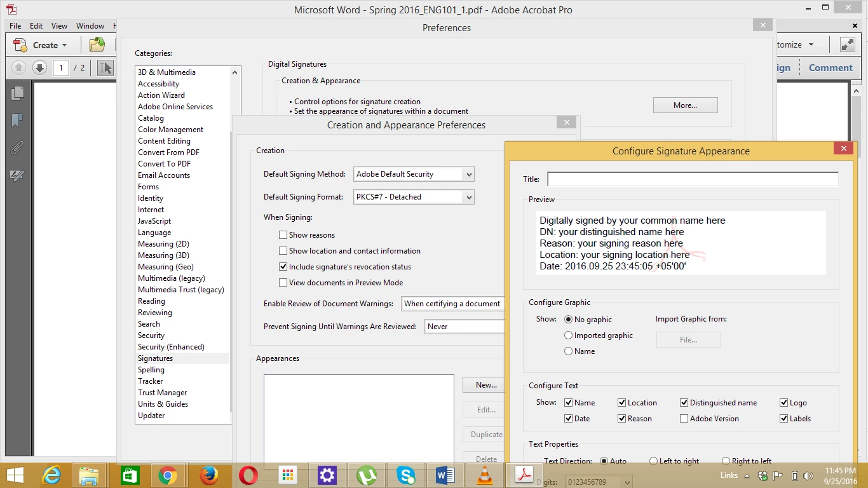Uncheck Include signature's revocation status
This screenshot has height=488, width=868.
tap(283, 267)
